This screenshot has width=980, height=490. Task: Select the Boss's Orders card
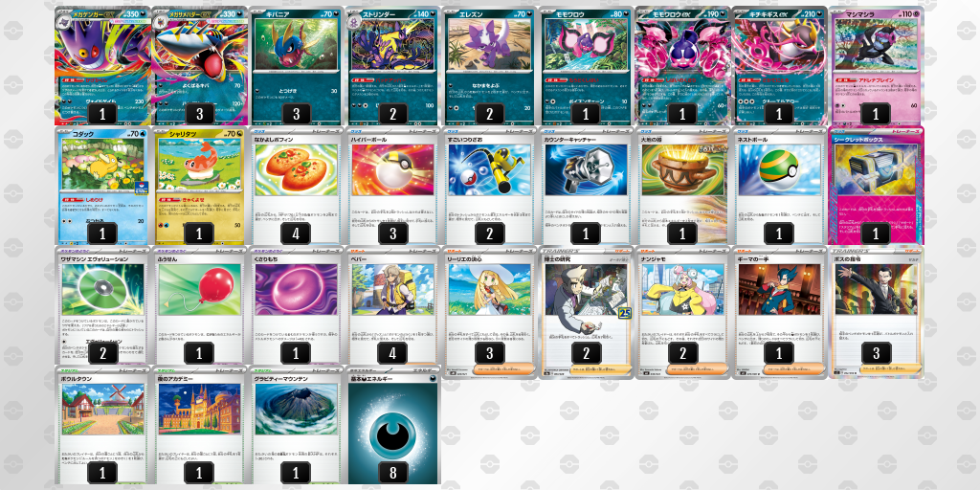click(x=876, y=313)
